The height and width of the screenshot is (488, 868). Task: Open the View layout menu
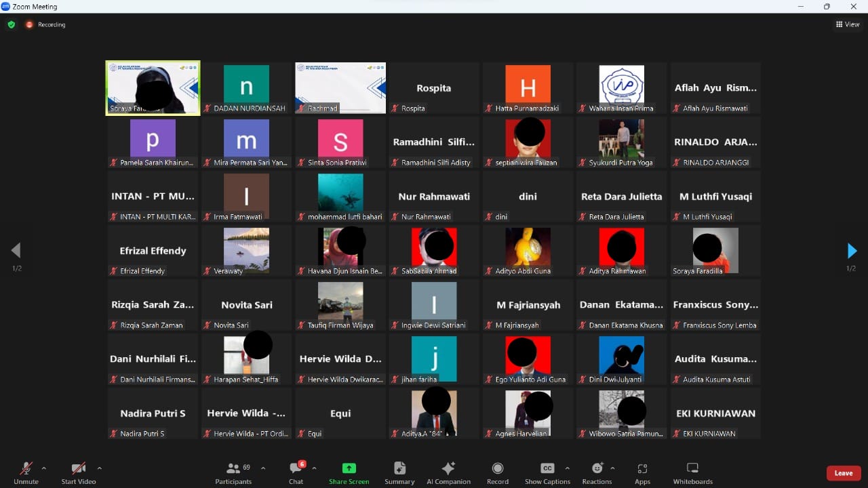pyautogui.click(x=848, y=24)
